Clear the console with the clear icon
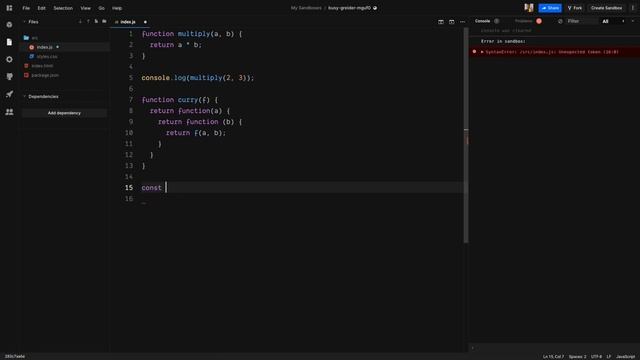Viewport: 640px width, 360px height. 560,21
